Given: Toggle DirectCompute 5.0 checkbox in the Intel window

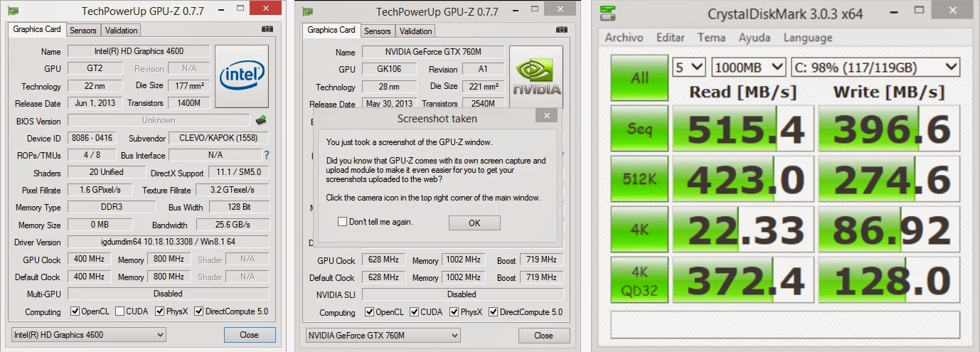Looking at the screenshot, I should (x=198, y=311).
